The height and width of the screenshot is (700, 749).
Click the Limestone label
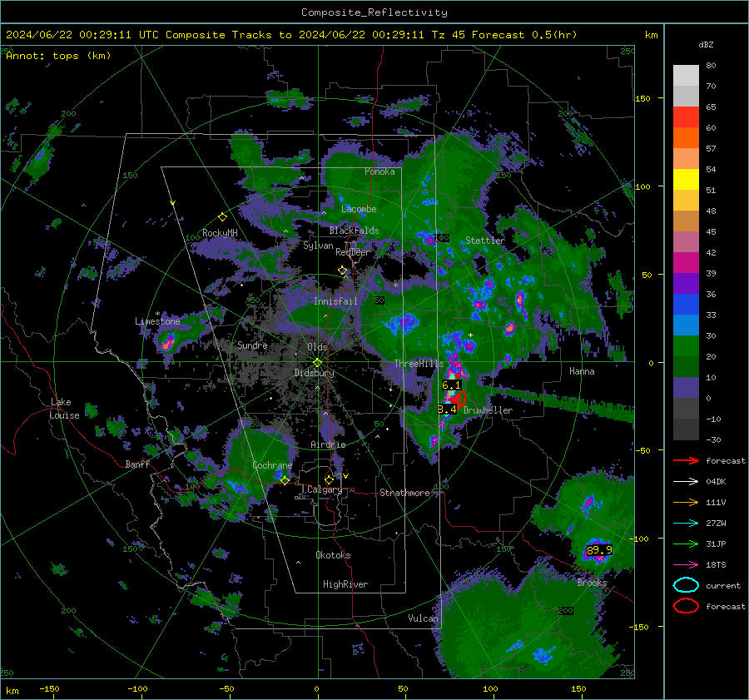pos(157,321)
